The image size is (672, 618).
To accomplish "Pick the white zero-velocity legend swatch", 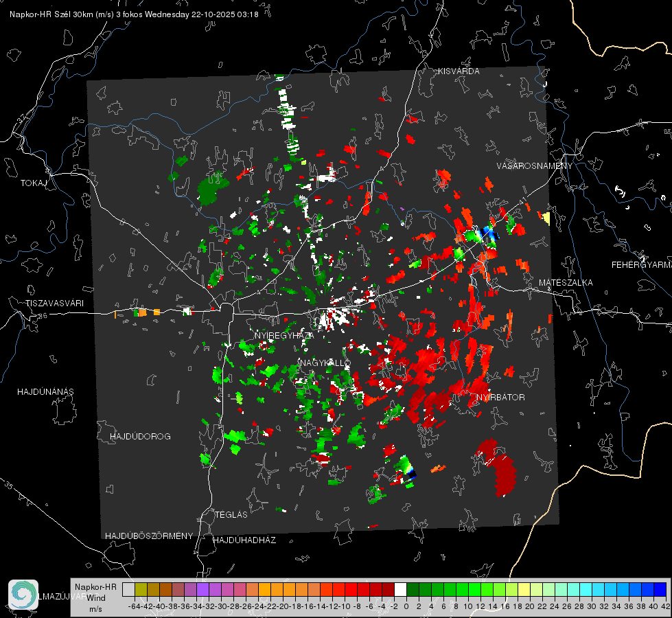I will coord(400,589).
